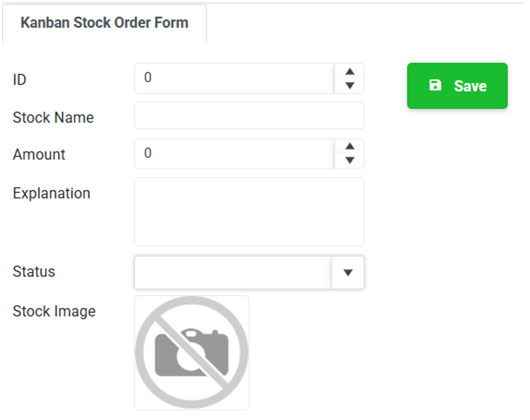530x420 pixels.
Task: Click the green Save button
Action: pyautogui.click(x=457, y=86)
